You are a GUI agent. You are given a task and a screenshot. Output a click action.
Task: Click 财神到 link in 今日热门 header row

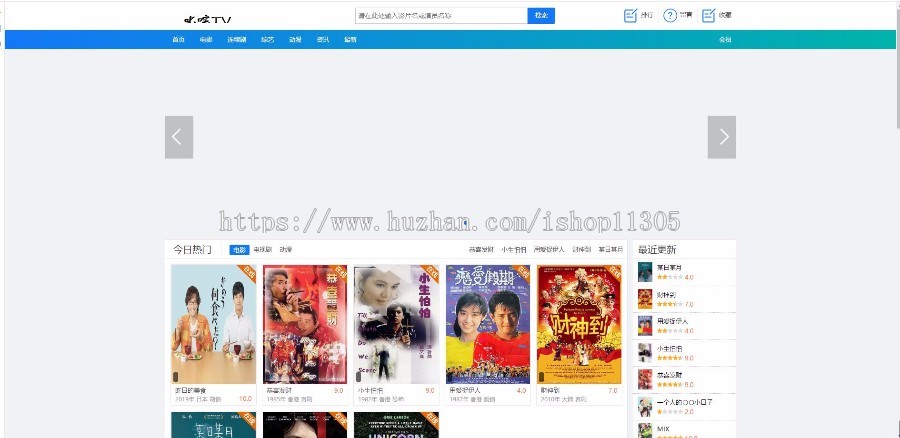point(581,250)
